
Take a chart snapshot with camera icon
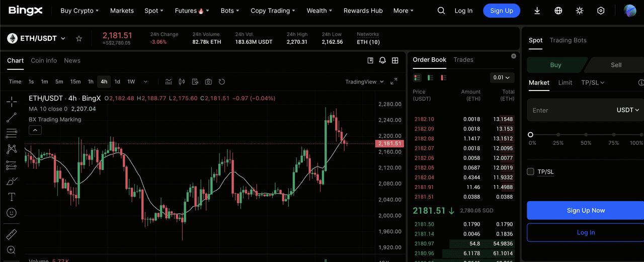[x=208, y=81]
